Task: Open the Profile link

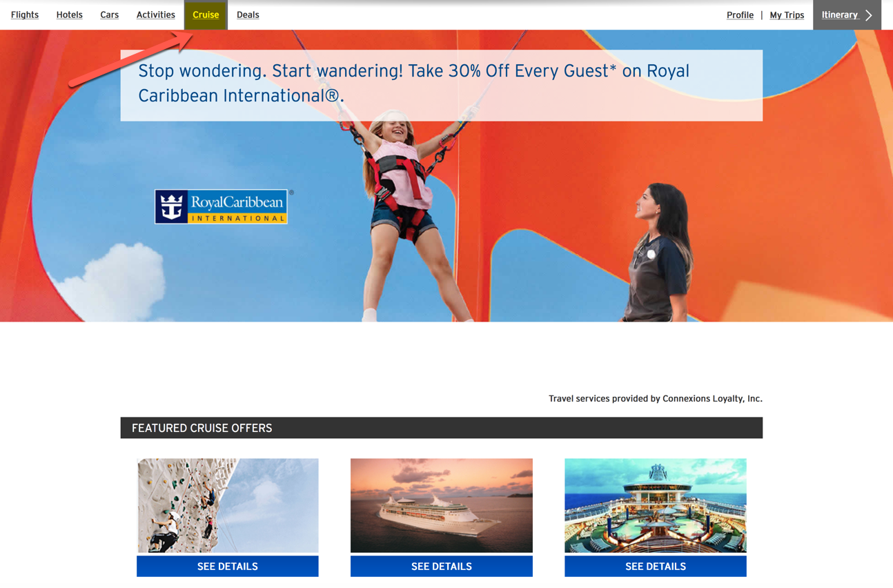Action: point(740,15)
